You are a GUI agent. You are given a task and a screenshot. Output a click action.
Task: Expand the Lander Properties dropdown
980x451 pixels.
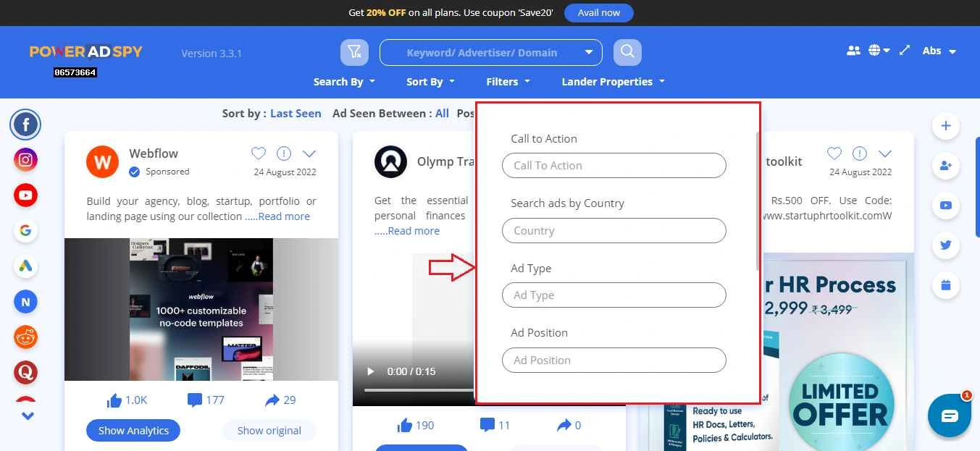612,82
